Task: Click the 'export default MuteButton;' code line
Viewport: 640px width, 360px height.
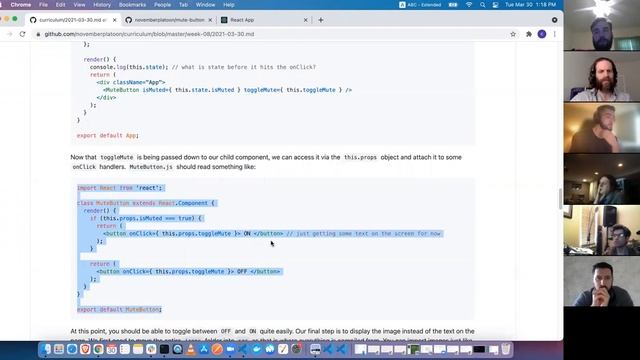Action: point(119,309)
